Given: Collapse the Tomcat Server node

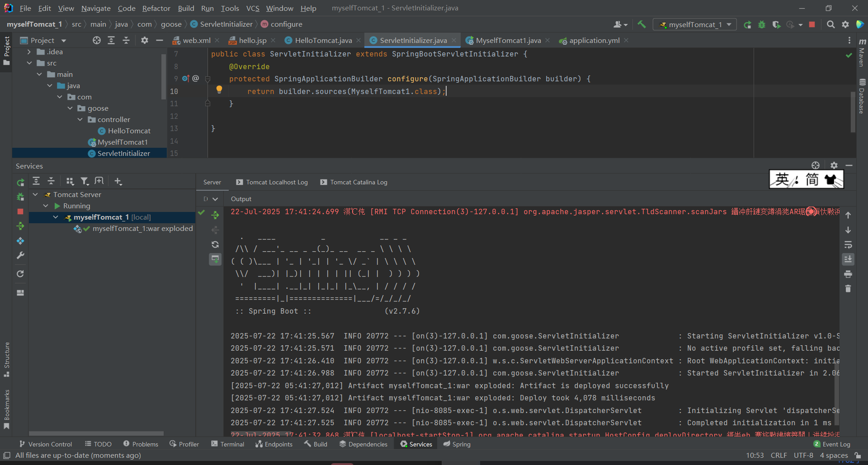Looking at the screenshot, I should (35, 195).
